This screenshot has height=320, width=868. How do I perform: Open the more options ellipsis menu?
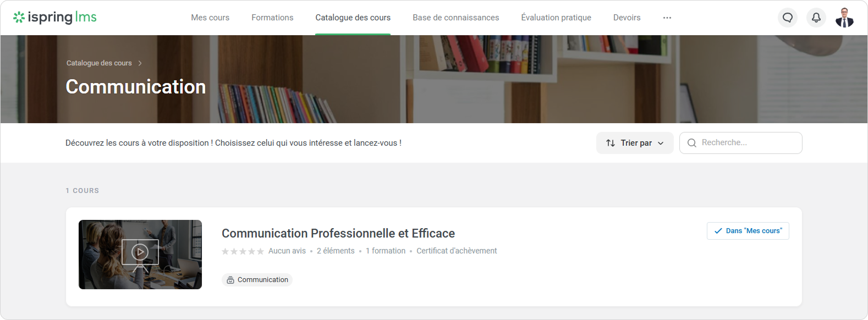click(x=667, y=18)
